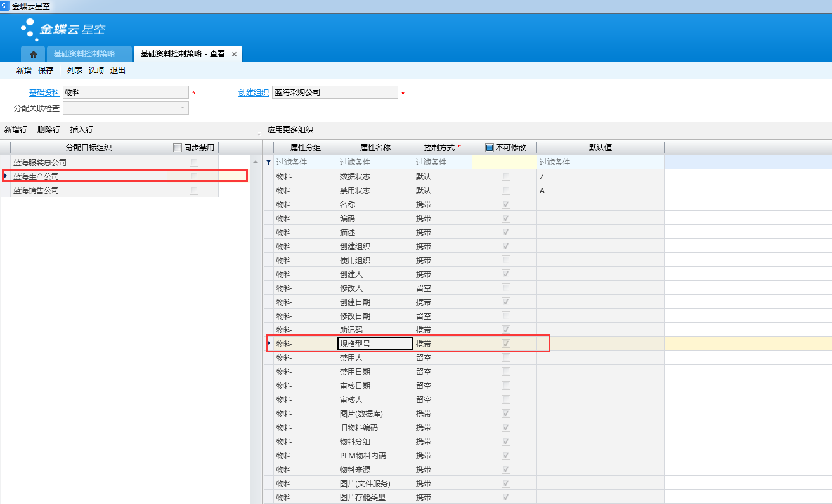Click the 插入行 button
832x504 pixels.
click(82, 130)
